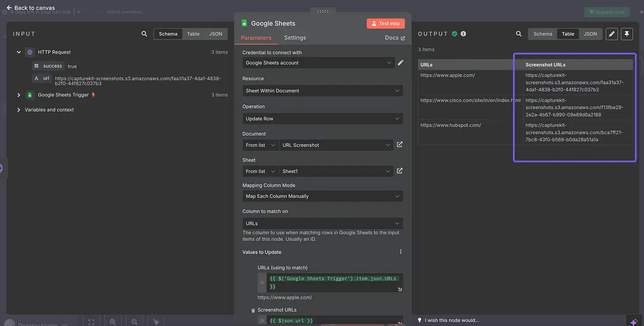
Task: Click Upgrade now button
Action: click(x=607, y=12)
